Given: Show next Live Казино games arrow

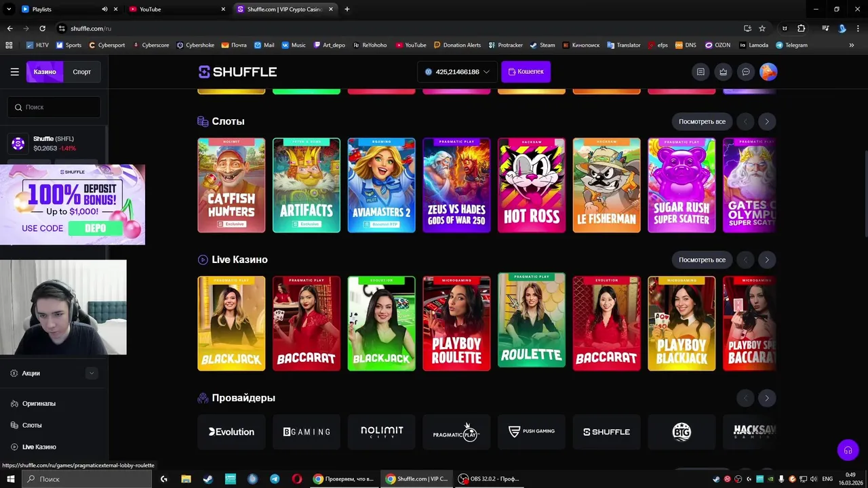Looking at the screenshot, I should click(767, 260).
